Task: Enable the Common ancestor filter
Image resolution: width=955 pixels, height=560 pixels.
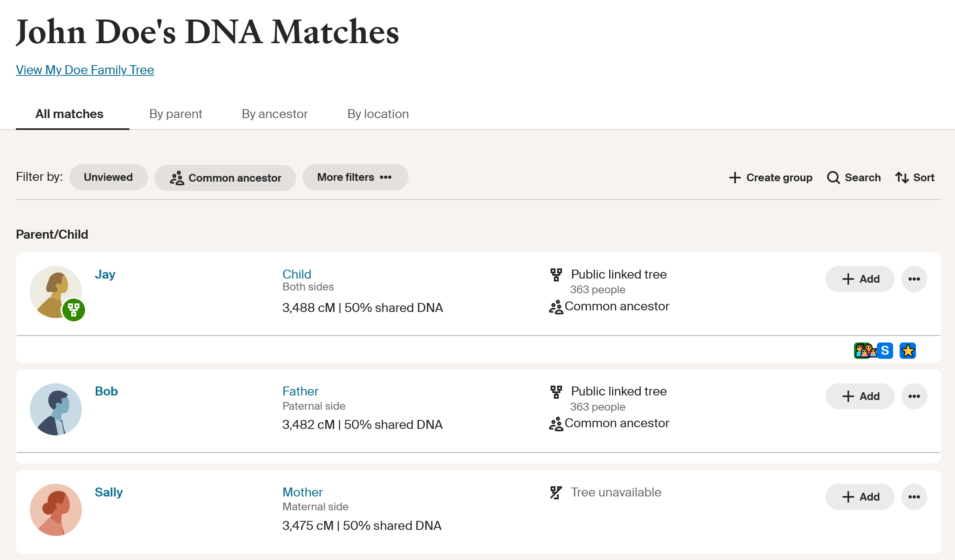Action: click(x=225, y=178)
